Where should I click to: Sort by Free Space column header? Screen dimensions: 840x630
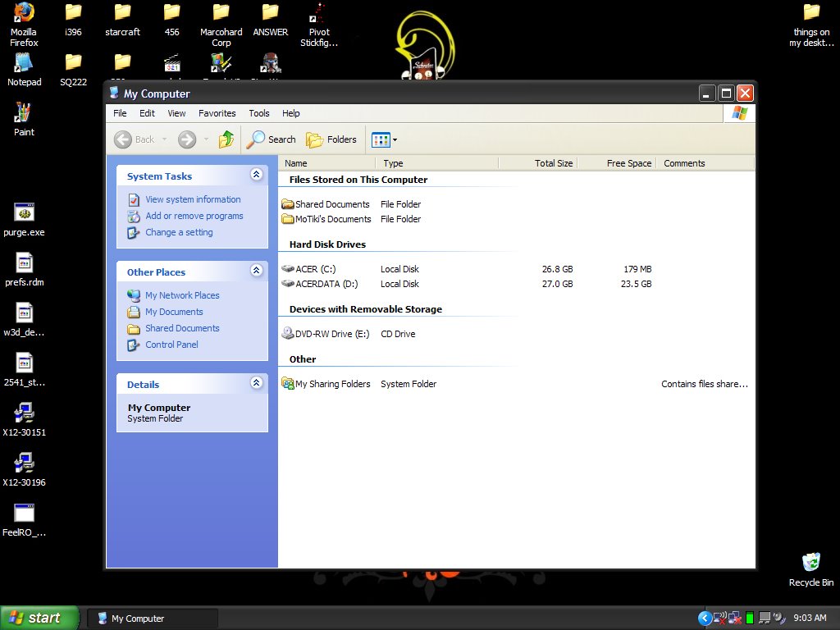(616, 163)
